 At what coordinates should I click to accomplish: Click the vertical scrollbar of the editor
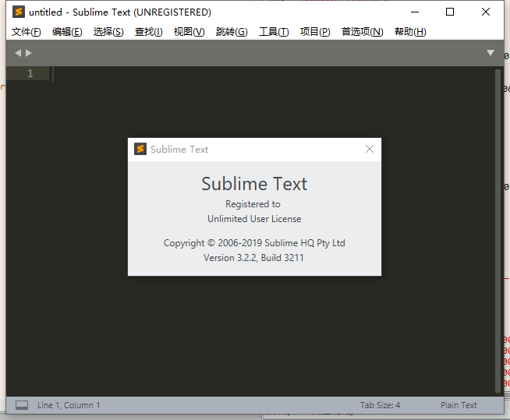498,231
